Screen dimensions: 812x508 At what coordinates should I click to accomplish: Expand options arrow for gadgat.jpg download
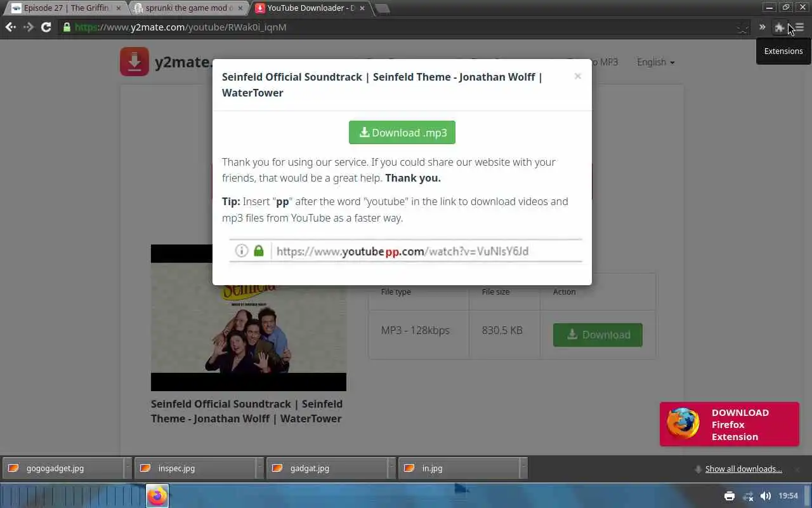pos(391,468)
